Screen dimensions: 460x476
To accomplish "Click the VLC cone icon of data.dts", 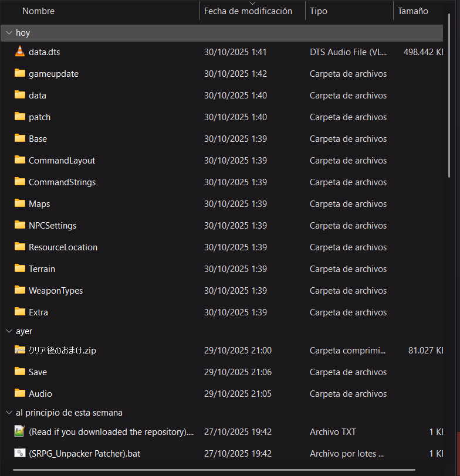I will [20, 52].
